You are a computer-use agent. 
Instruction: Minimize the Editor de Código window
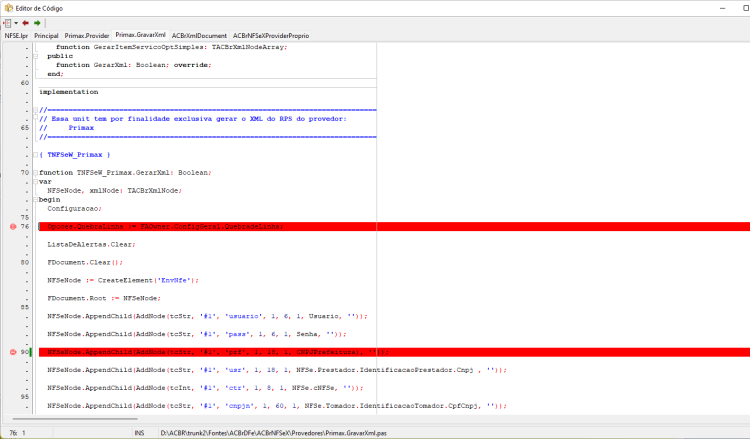pyautogui.click(x=722, y=8)
